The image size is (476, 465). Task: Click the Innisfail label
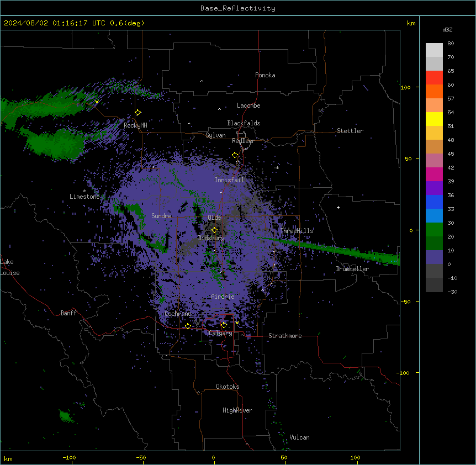tap(229, 180)
